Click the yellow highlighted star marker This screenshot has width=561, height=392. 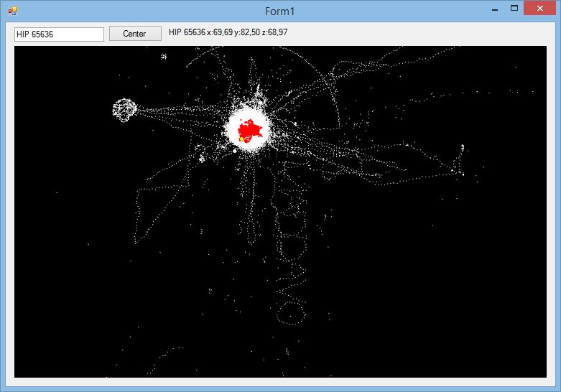pos(241,139)
